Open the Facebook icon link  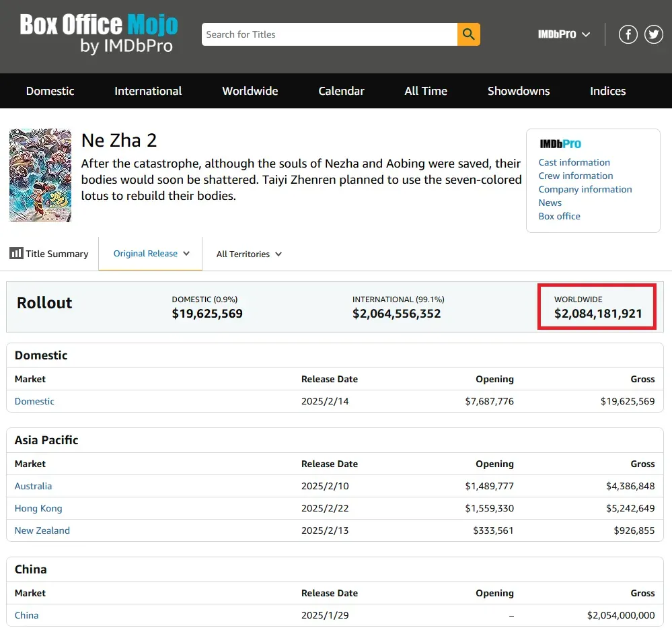(628, 34)
